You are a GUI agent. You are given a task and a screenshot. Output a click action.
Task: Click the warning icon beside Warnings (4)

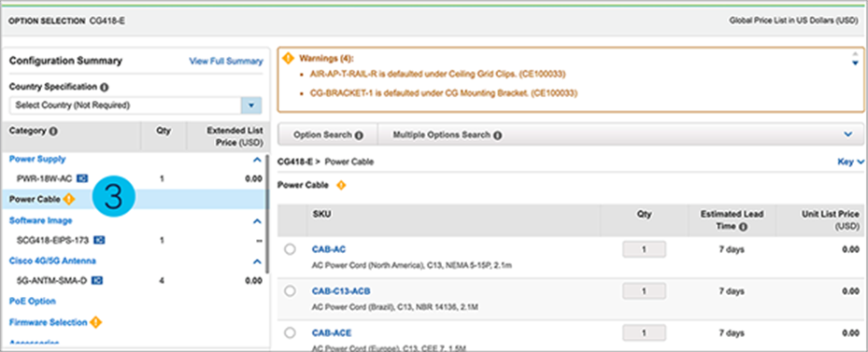pos(287,58)
